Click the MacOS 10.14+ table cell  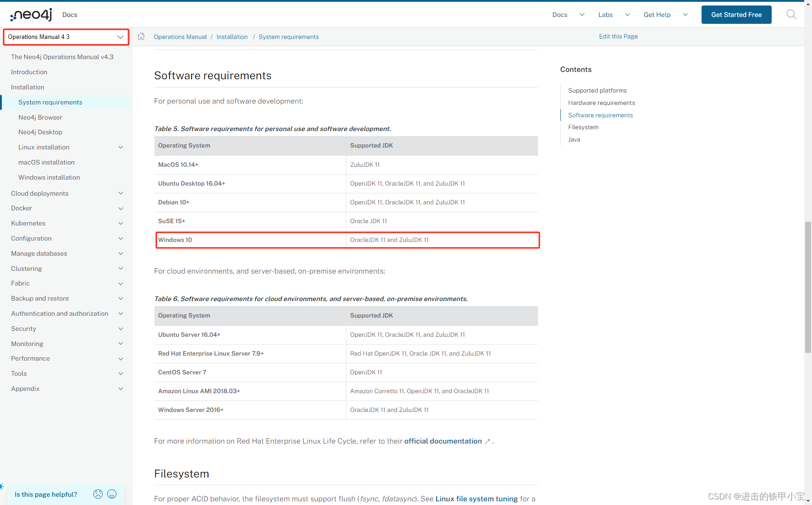click(250, 165)
